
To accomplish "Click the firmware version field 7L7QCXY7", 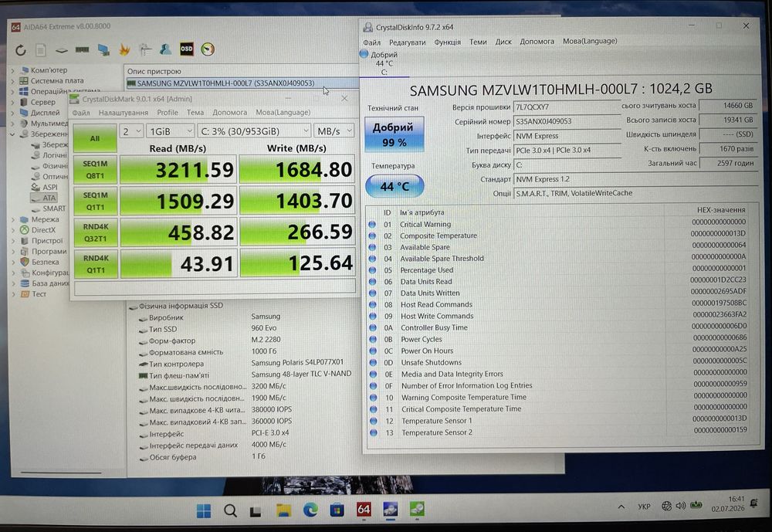I will [x=567, y=107].
